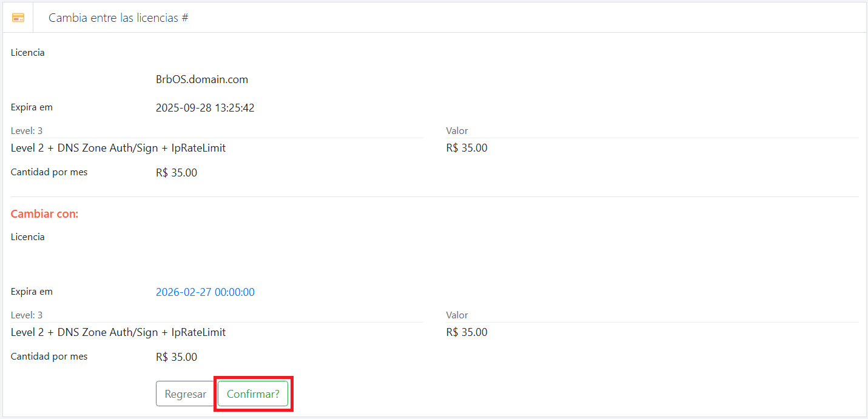
Task: Go back with the Regresar button
Action: point(185,394)
